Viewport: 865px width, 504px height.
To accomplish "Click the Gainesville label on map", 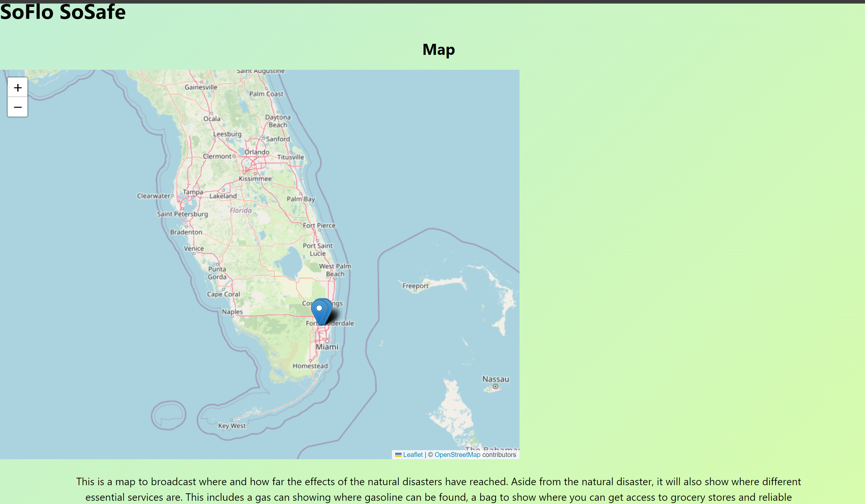I will (201, 87).
